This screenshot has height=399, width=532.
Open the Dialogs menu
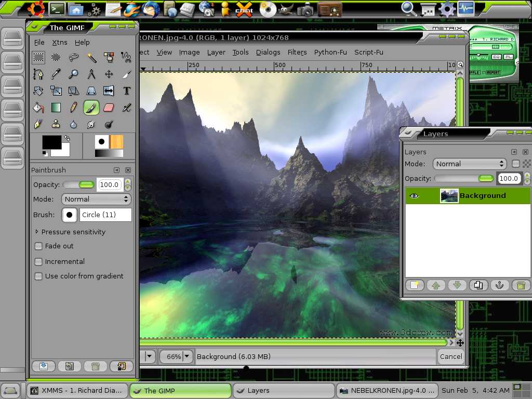[x=268, y=52]
